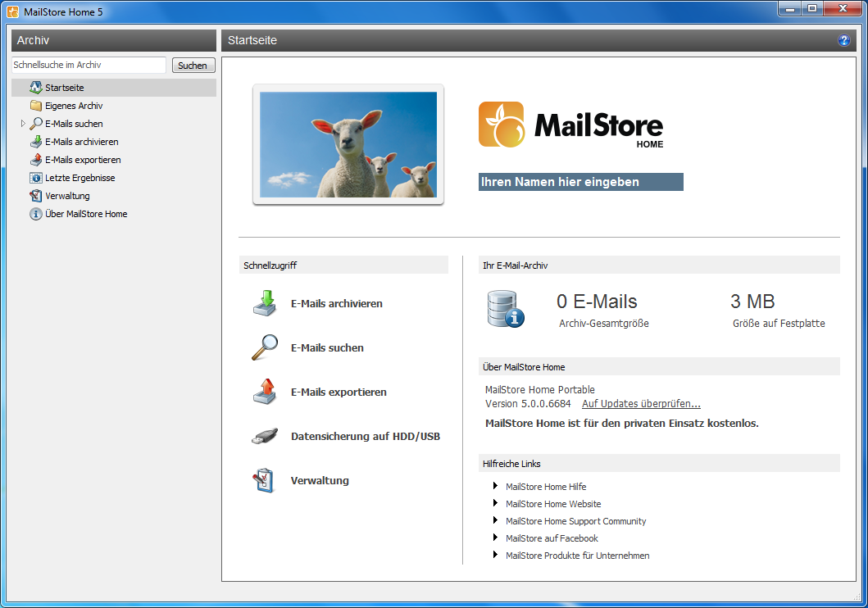Click E-Mails suchen quick access link
868x608 pixels.
coord(327,347)
